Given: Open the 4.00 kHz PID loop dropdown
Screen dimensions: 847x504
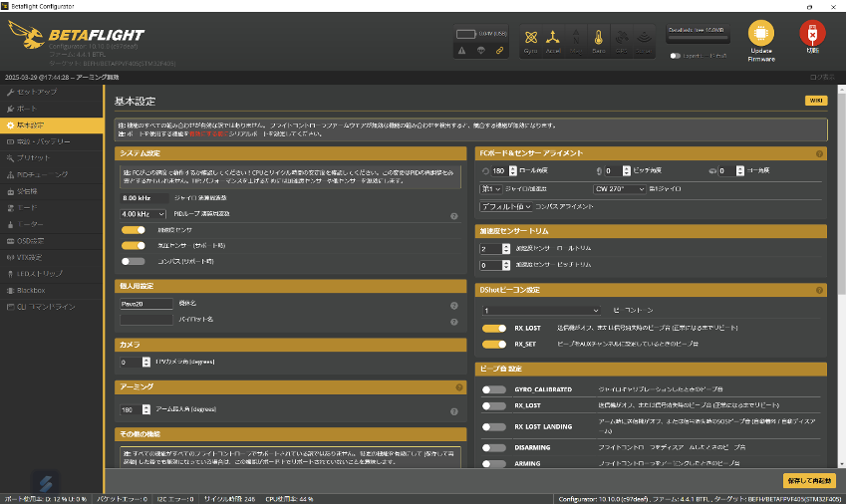Looking at the screenshot, I should click(143, 213).
